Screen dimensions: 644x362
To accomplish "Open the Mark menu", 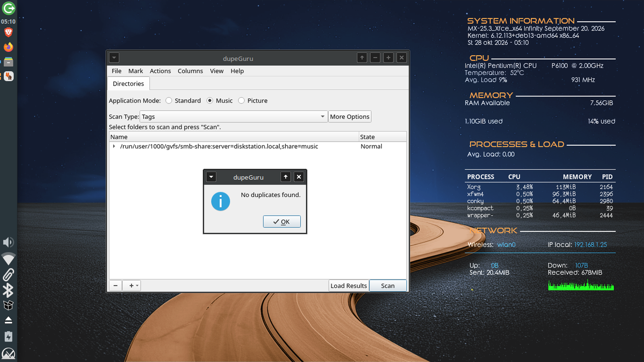I will 136,71.
